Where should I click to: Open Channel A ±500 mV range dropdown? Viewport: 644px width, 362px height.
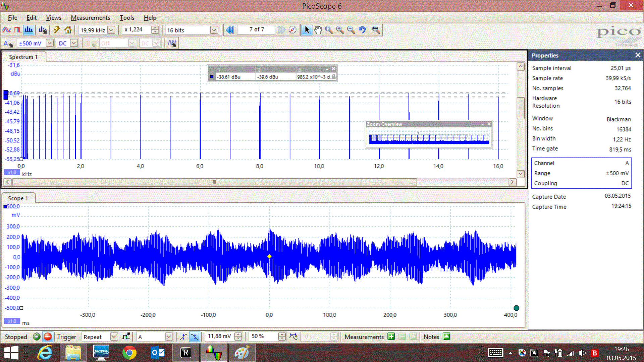point(50,43)
